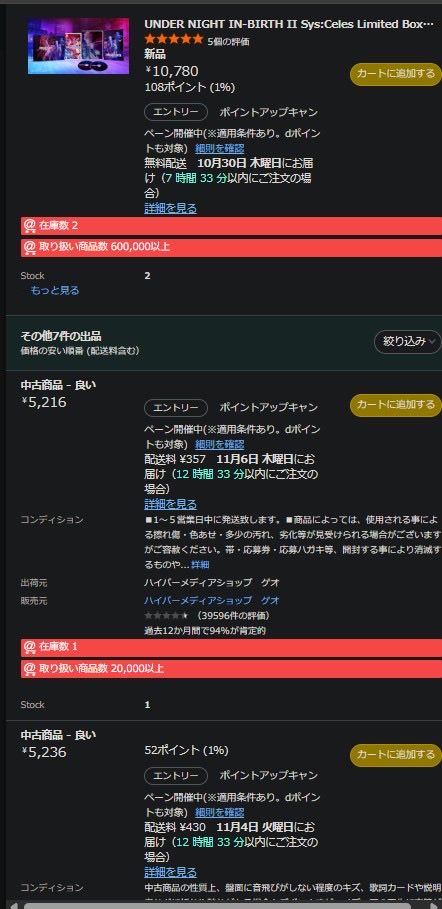Open 細則を確認 link in the new item offer
This screenshot has width=442, height=909.
[x=219, y=148]
